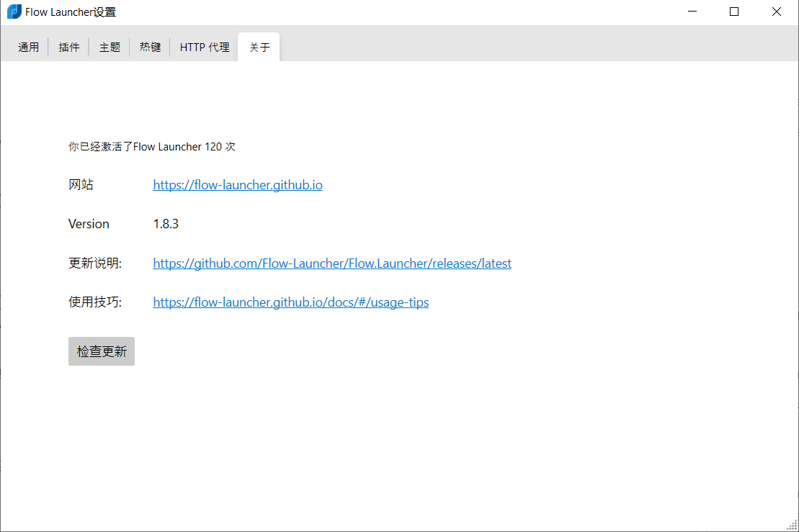This screenshot has height=532, width=799.
Task: Select the 关于 tab
Action: click(x=259, y=48)
